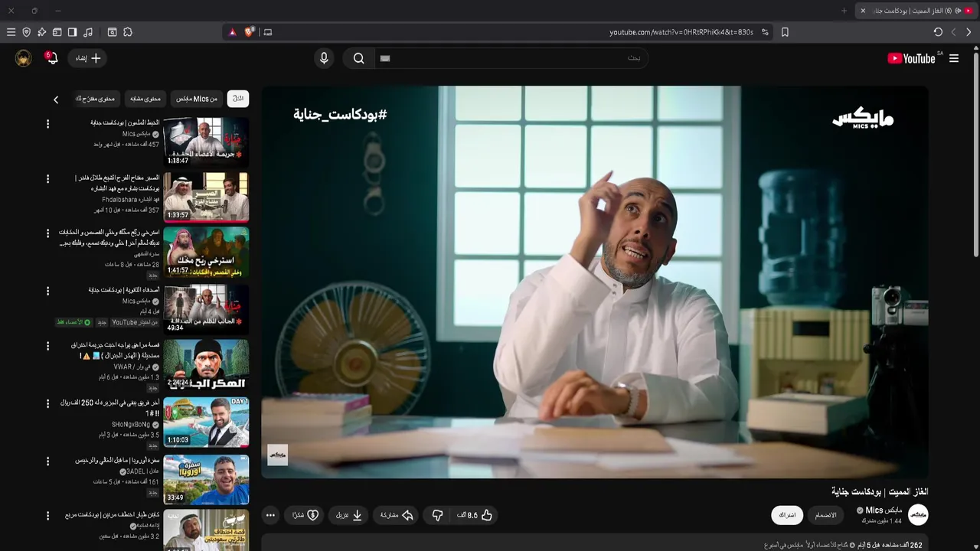Open the 1:10:03 DAY 1 video thumbnail
This screenshot has width=980, height=551.
206,422
